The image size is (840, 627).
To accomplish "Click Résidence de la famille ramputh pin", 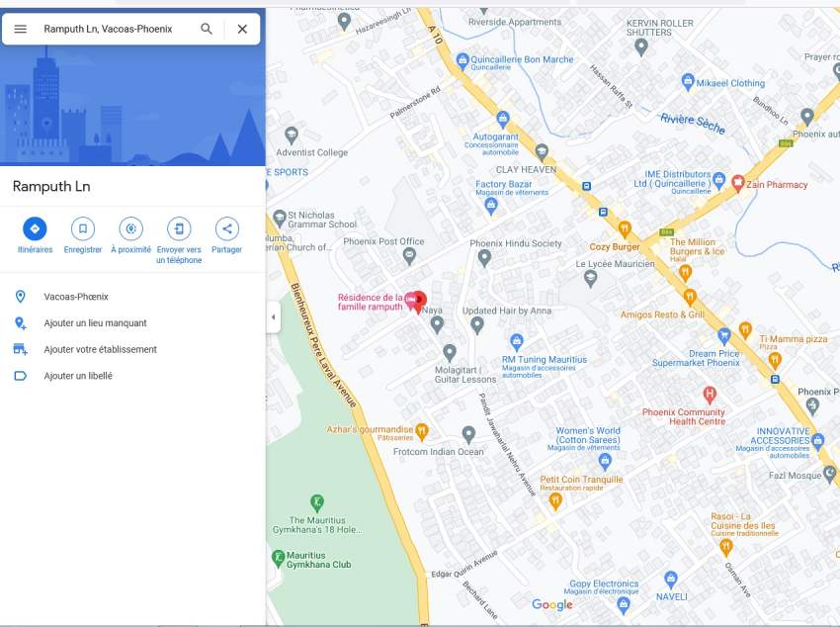I will pyautogui.click(x=417, y=299).
